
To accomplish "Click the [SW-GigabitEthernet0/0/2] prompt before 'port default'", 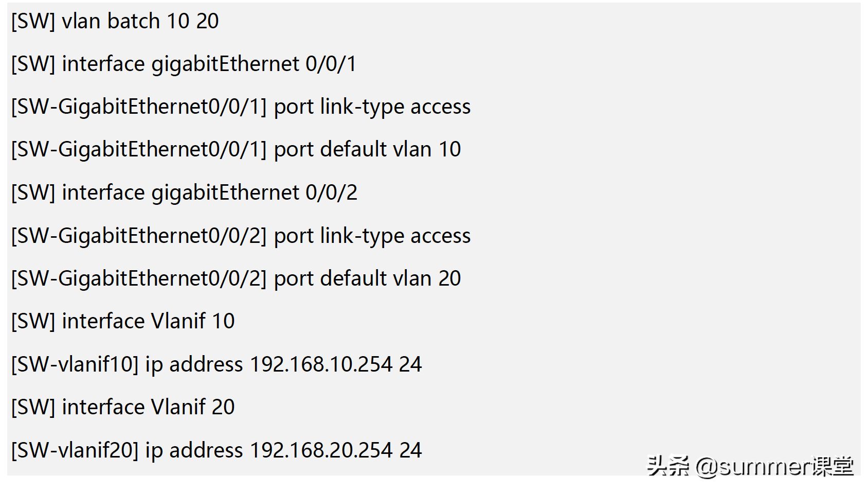I will coord(139,278).
